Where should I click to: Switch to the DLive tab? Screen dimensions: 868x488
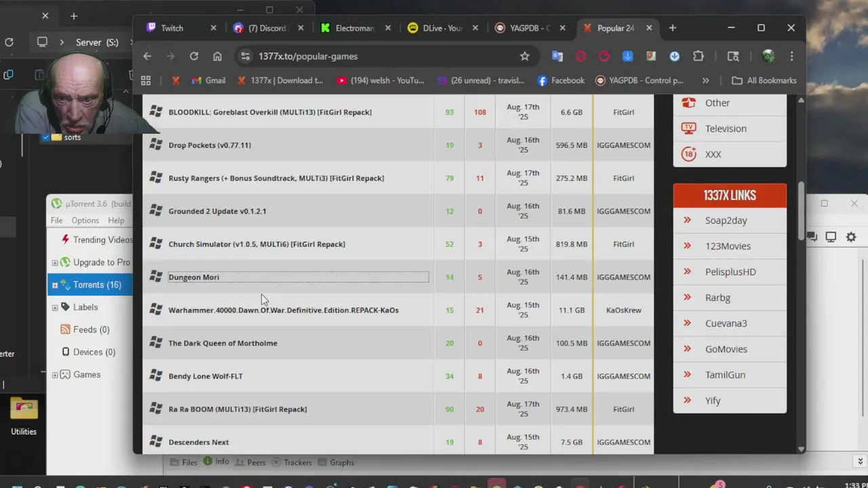tap(442, 28)
